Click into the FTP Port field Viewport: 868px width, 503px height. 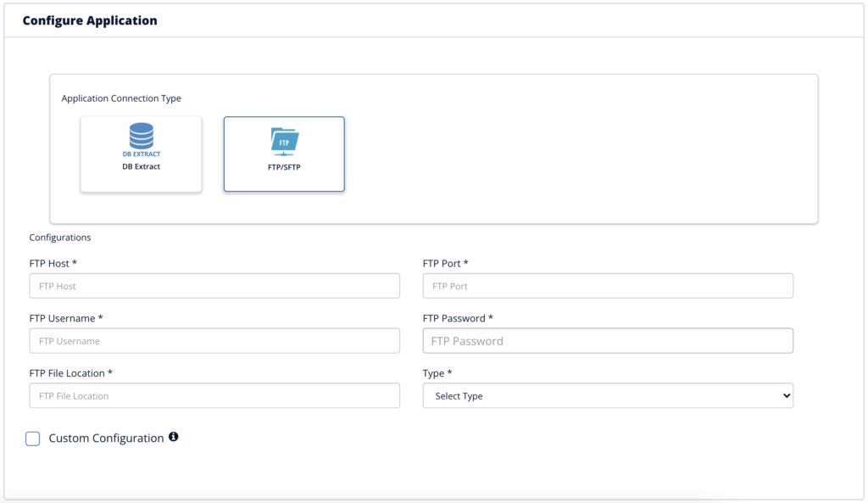pyautogui.click(x=608, y=286)
